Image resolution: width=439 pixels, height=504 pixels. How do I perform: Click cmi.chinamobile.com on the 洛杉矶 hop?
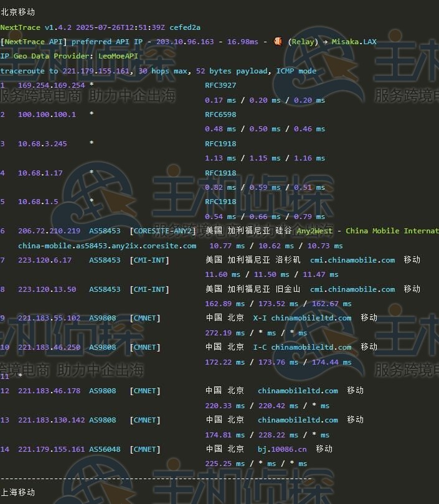click(352, 260)
